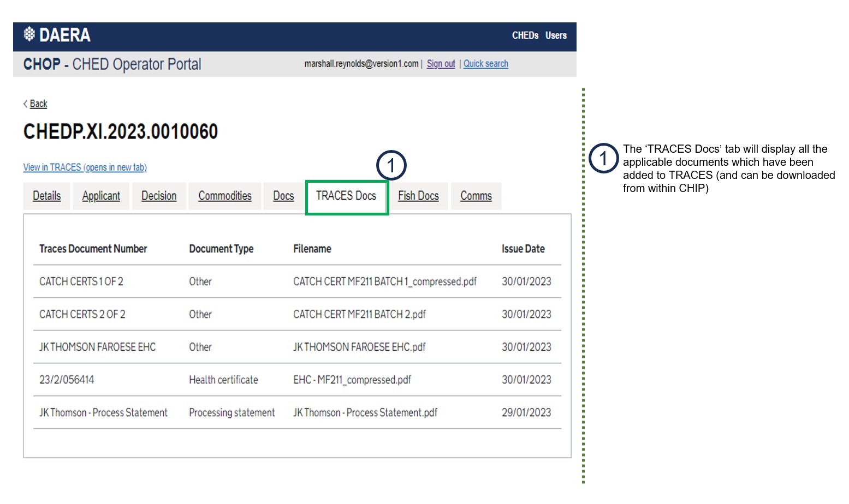The width and height of the screenshot is (849, 504).
Task: Click CATCH CERT MF211 BATCH 1_compressed.pdf filename
Action: click(x=385, y=281)
